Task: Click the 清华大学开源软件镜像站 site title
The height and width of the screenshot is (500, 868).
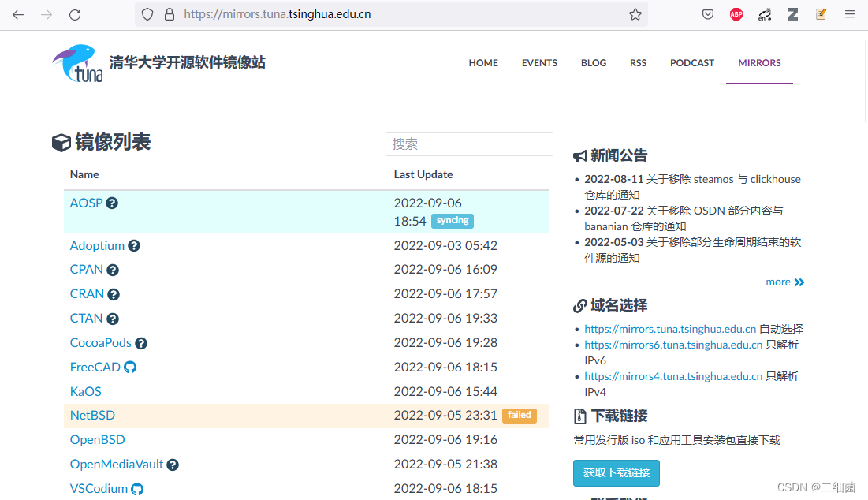Action: [187, 62]
